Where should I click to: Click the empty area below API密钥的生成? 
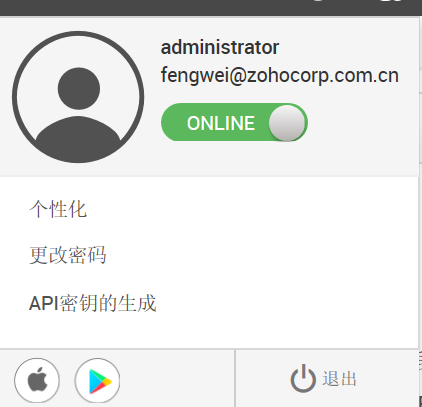click(209, 332)
